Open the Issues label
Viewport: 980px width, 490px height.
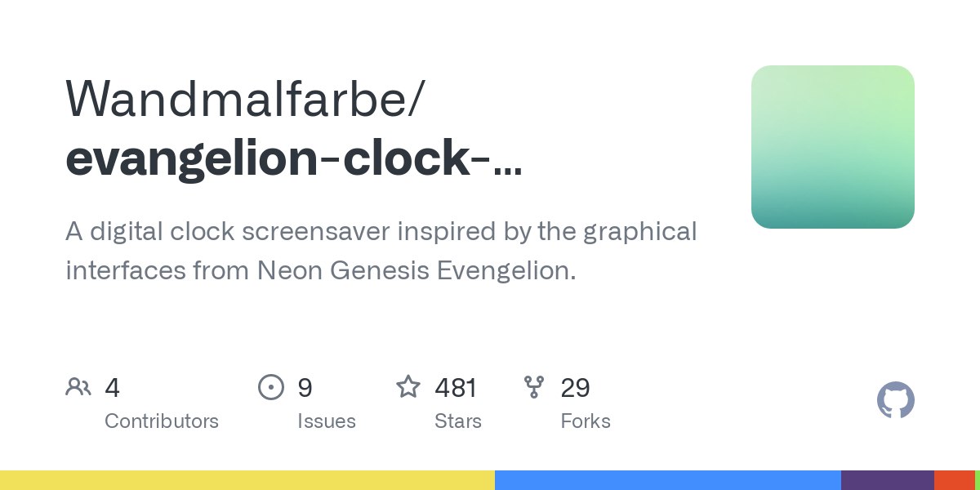[327, 421]
